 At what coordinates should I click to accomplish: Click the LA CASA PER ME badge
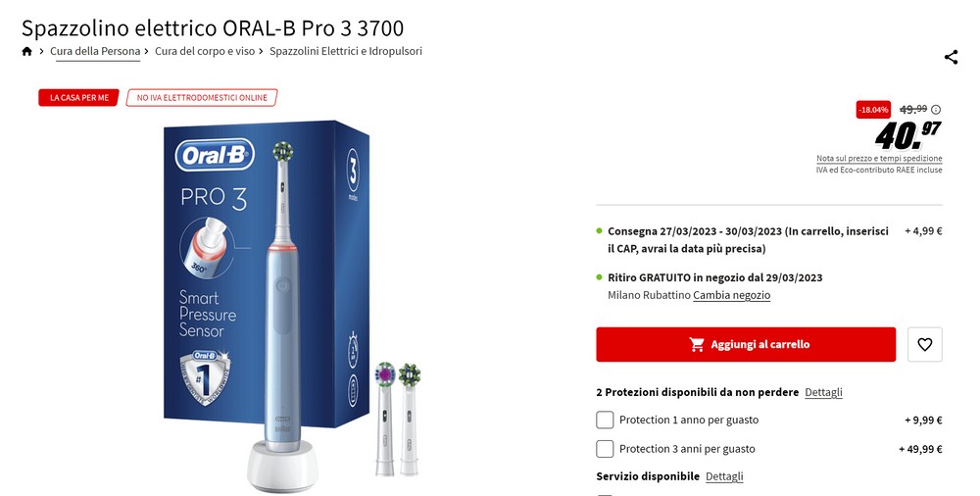(x=78, y=98)
